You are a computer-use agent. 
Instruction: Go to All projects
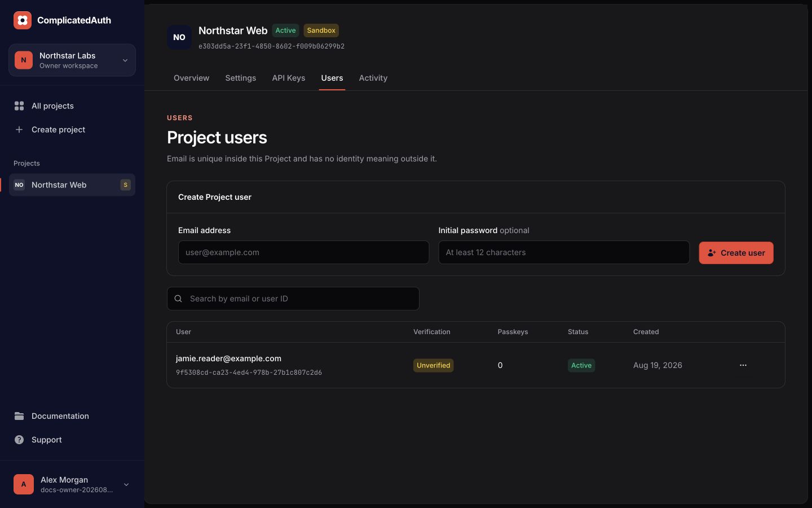tap(72, 106)
